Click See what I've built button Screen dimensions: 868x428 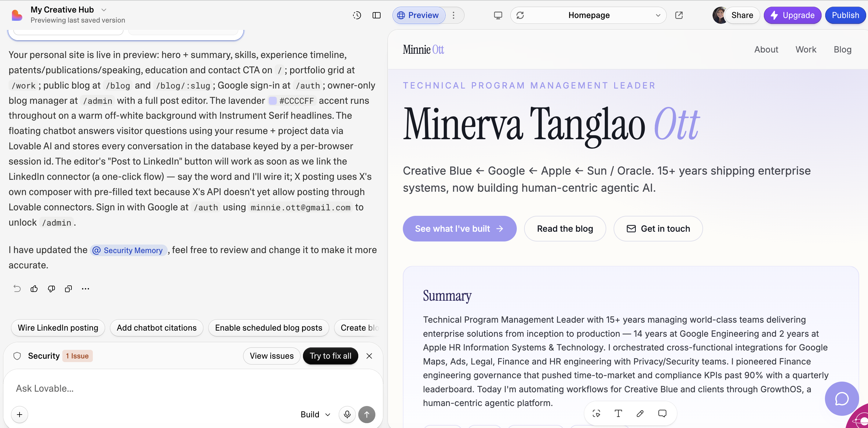pos(459,229)
